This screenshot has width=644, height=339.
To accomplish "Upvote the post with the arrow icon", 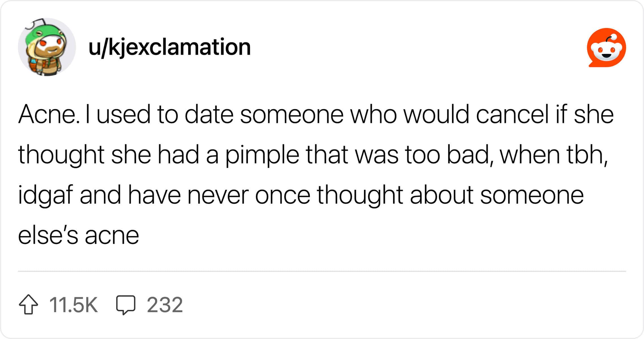I will (29, 304).
